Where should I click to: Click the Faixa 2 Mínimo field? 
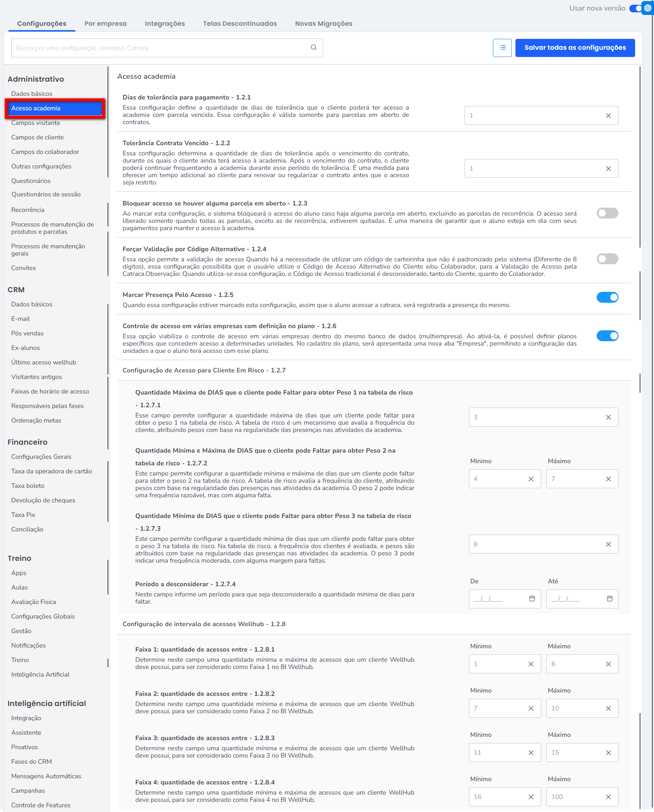(497, 708)
